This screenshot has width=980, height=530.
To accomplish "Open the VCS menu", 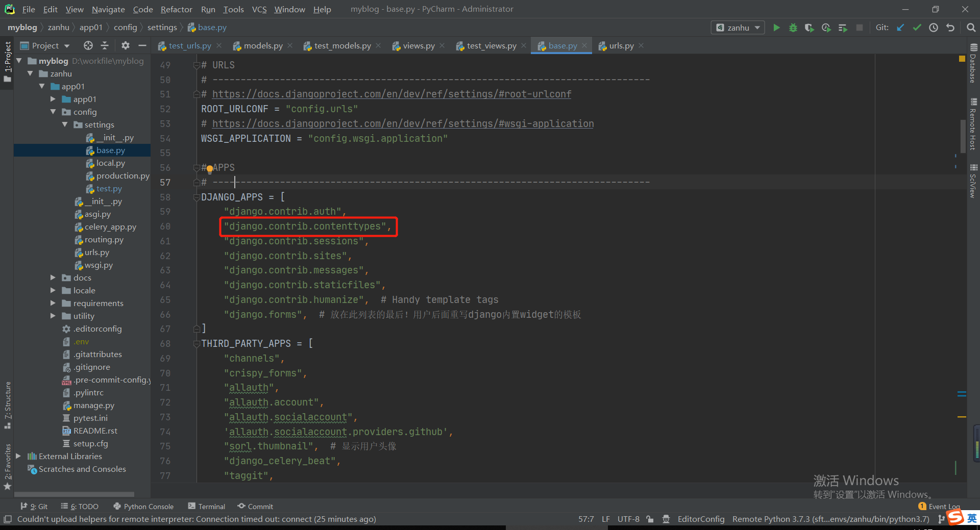I will (x=259, y=9).
